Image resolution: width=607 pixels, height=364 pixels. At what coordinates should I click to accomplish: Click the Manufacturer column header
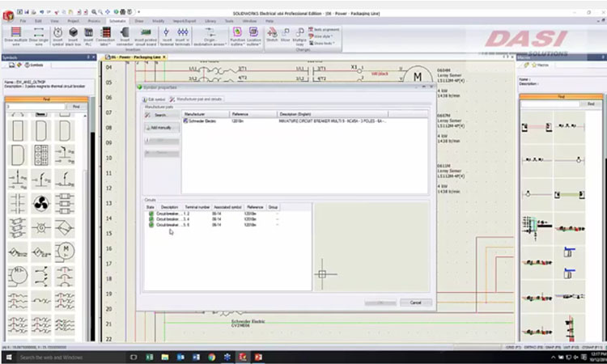195,114
